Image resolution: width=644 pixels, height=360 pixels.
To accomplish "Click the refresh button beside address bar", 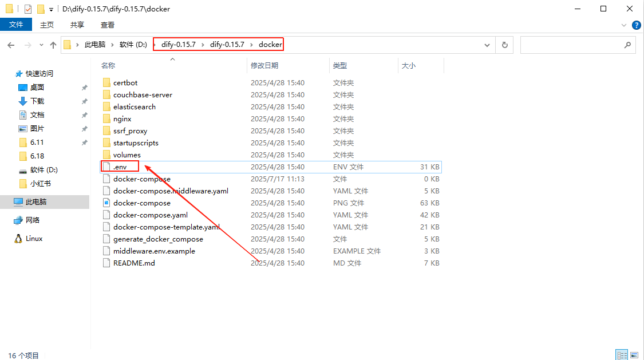I will pos(504,45).
